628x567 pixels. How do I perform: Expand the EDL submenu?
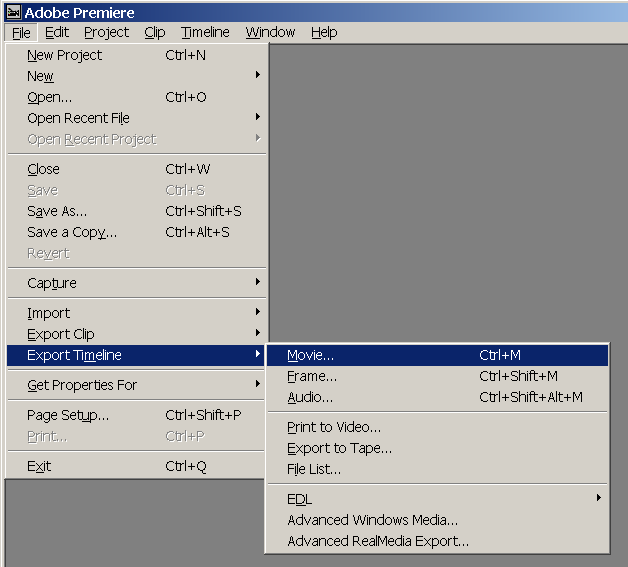tap(437, 499)
